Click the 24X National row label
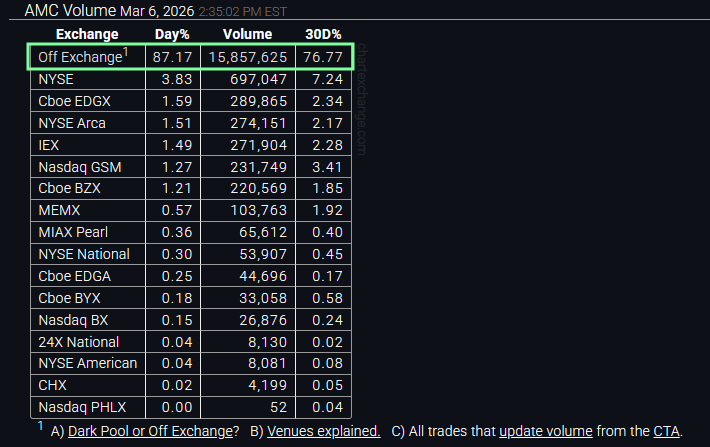This screenshot has height=447, width=710. pos(79,342)
